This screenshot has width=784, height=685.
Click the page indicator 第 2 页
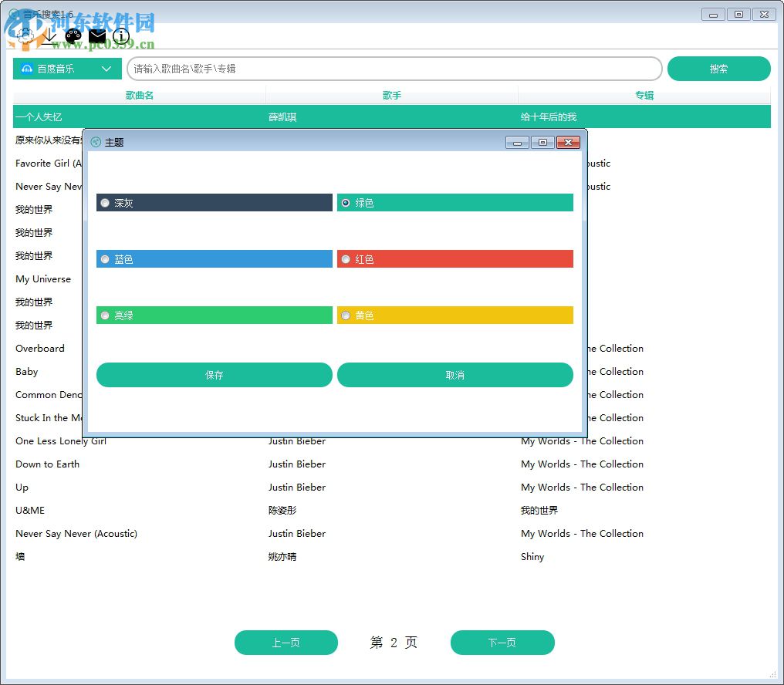394,643
